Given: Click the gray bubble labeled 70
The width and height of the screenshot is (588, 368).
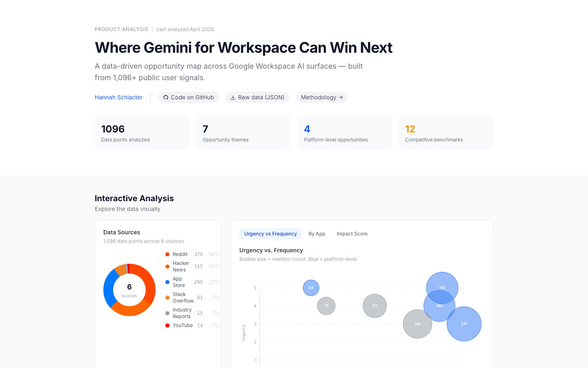Looking at the screenshot, I should click(x=326, y=306).
